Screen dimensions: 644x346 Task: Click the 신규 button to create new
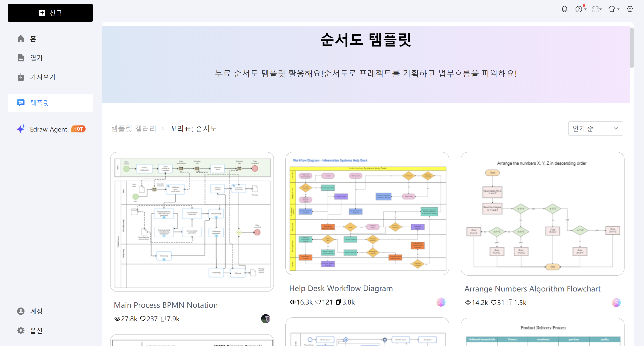(x=50, y=13)
